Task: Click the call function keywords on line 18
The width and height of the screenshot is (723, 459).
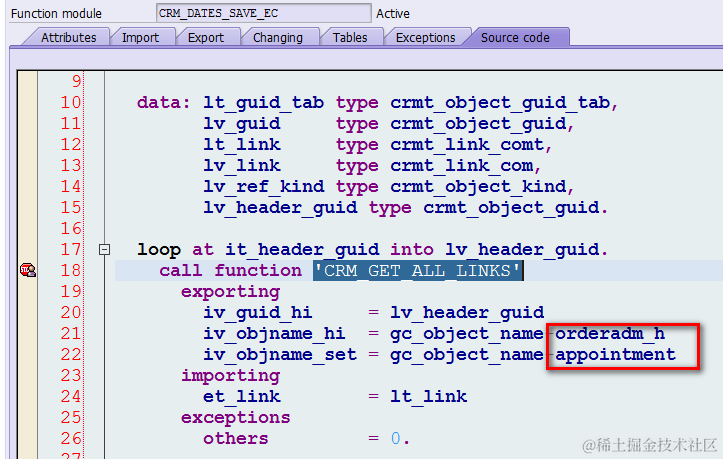Action: [x=231, y=270]
